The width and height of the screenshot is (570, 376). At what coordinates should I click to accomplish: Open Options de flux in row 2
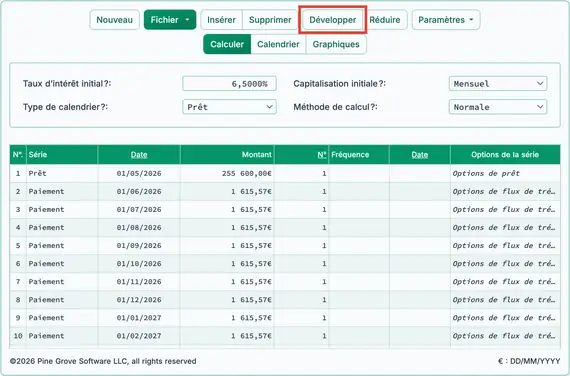(x=505, y=192)
